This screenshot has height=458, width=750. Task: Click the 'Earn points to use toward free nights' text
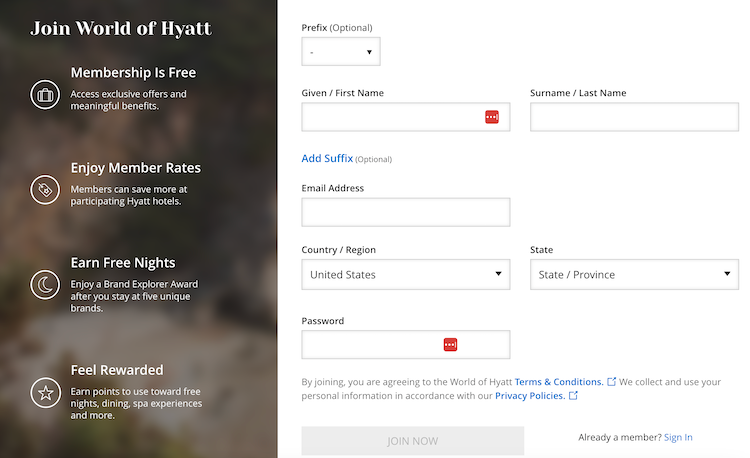[x=136, y=403]
